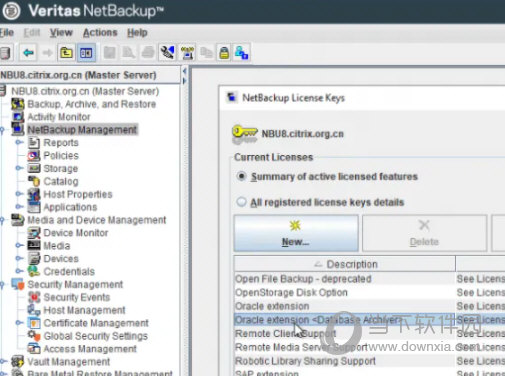Click the Devices node icon
Image resolution: width=505 pixels, height=376 pixels.
(34, 259)
